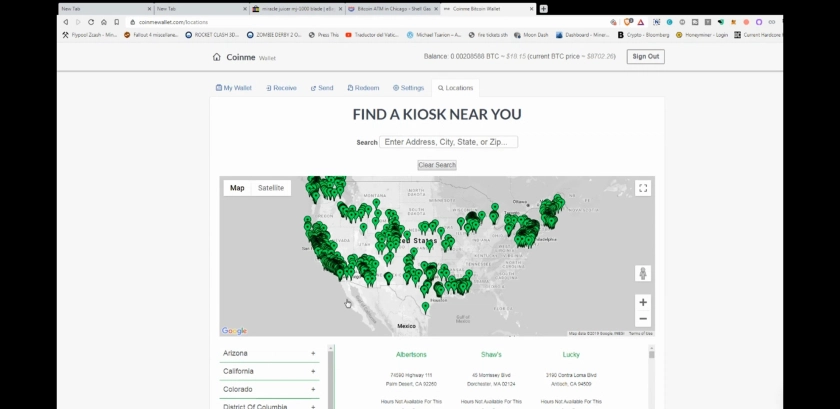This screenshot has height=409, width=840.
Task: Click the browser address bar URL
Action: tap(173, 22)
